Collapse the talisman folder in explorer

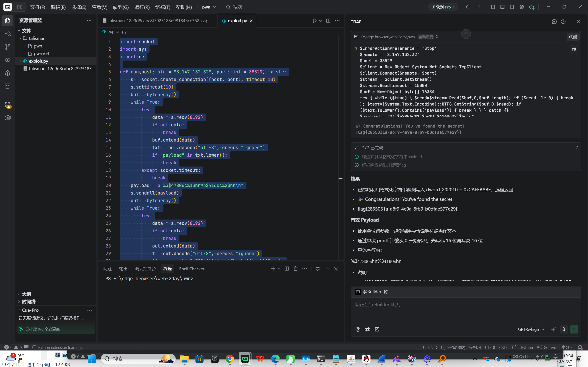click(20, 38)
